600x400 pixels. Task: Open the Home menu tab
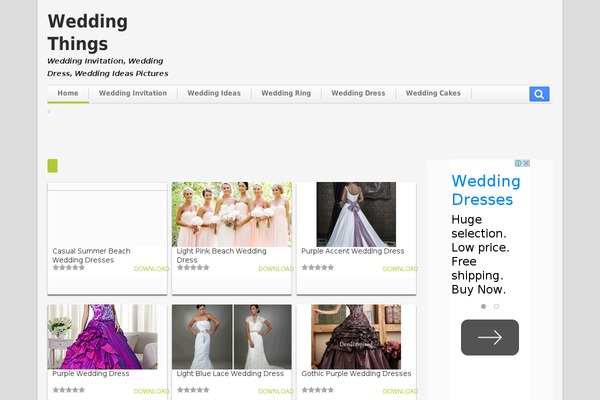tap(68, 93)
